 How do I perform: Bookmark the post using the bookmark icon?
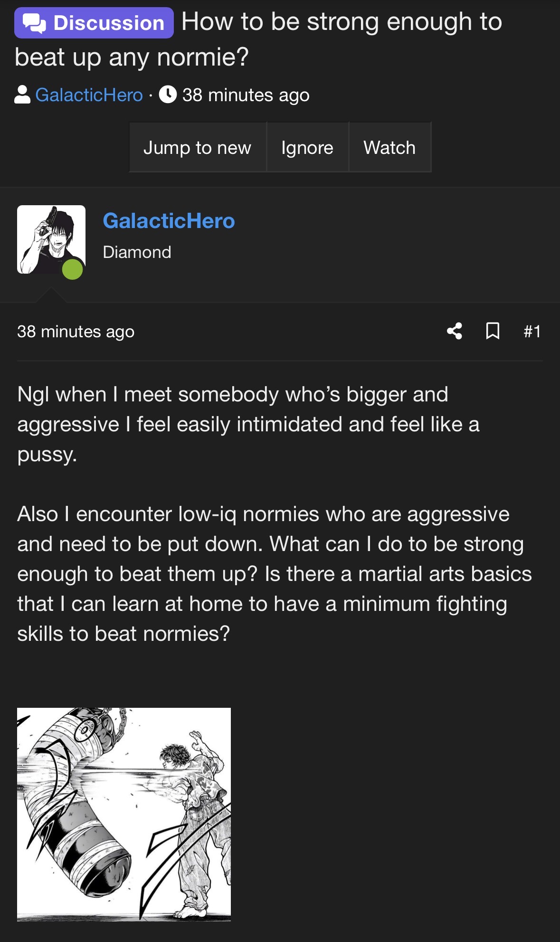493,331
